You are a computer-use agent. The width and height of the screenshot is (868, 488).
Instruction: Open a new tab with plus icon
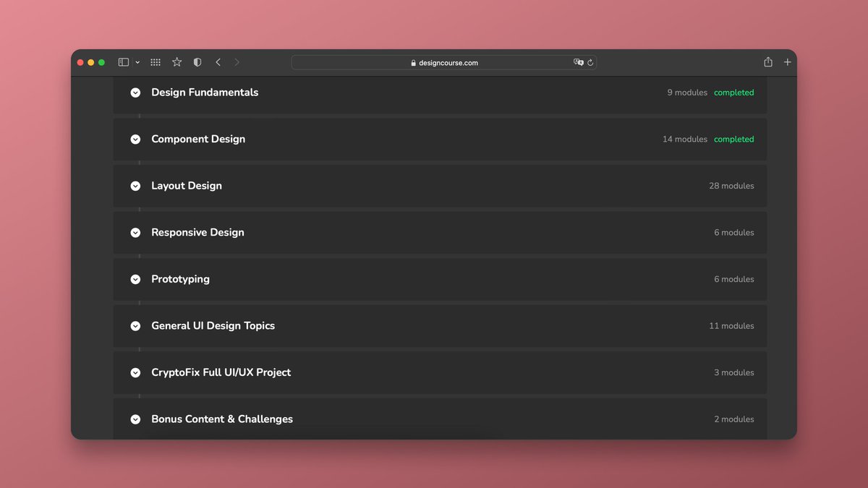[788, 62]
